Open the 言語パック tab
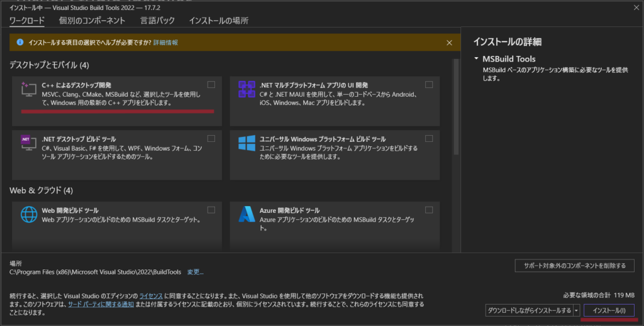The height and width of the screenshot is (326, 644). 157,21
